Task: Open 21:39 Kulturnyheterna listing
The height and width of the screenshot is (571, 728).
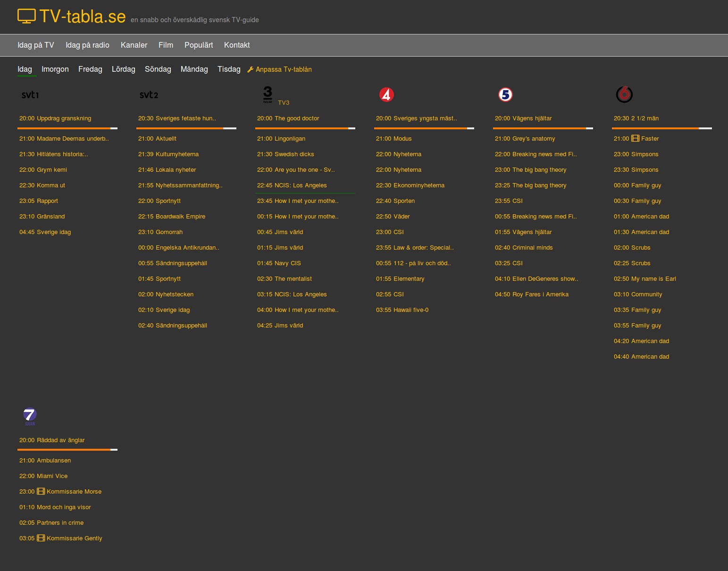Action: (168, 154)
